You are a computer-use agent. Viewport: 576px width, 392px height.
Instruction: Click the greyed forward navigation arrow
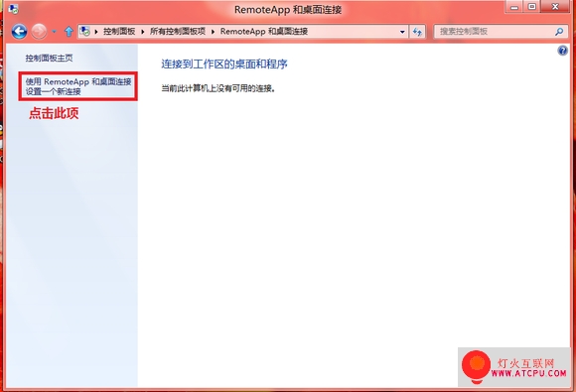click(39, 32)
